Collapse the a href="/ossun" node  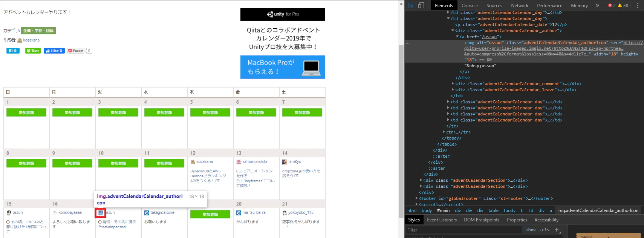457,37
